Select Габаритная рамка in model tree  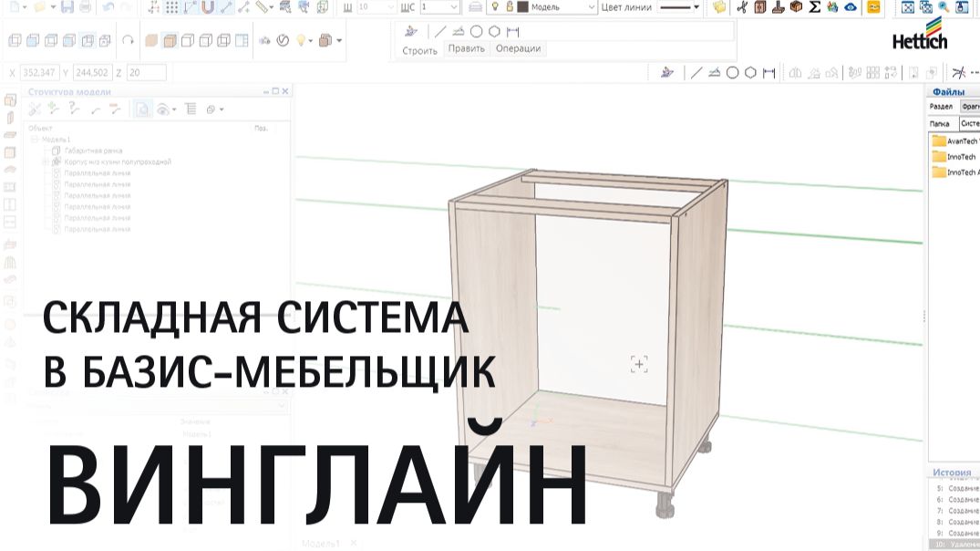[93, 151]
